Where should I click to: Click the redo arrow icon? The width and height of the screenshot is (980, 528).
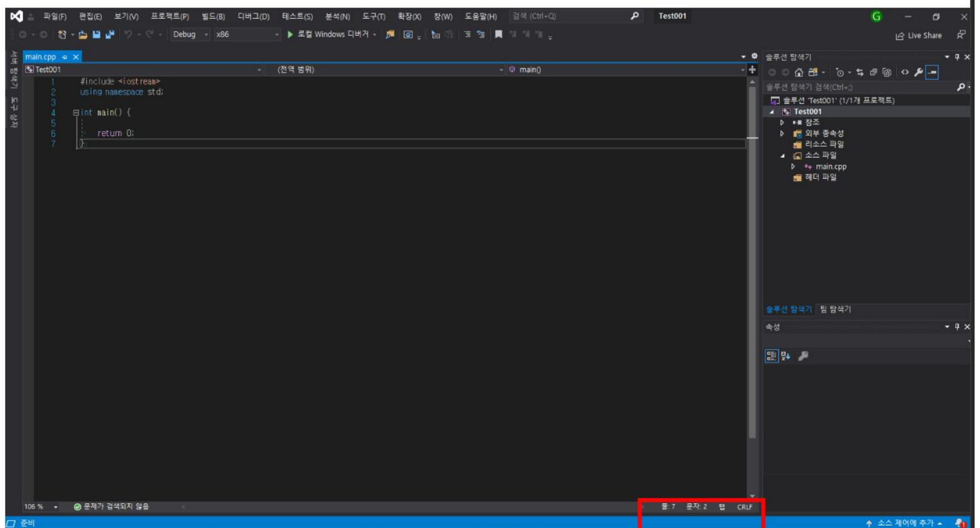(x=149, y=34)
